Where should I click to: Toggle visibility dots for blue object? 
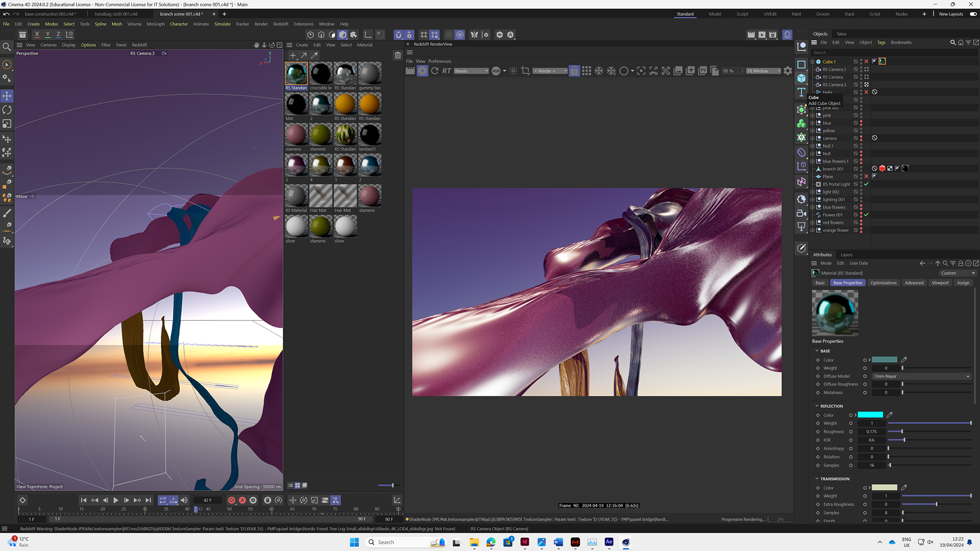pos(861,123)
